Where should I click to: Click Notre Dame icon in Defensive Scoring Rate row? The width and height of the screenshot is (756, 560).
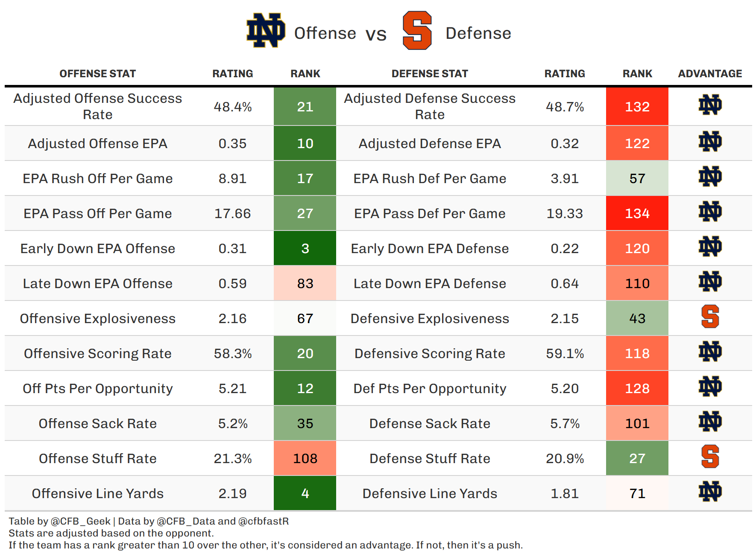pyautogui.click(x=710, y=352)
